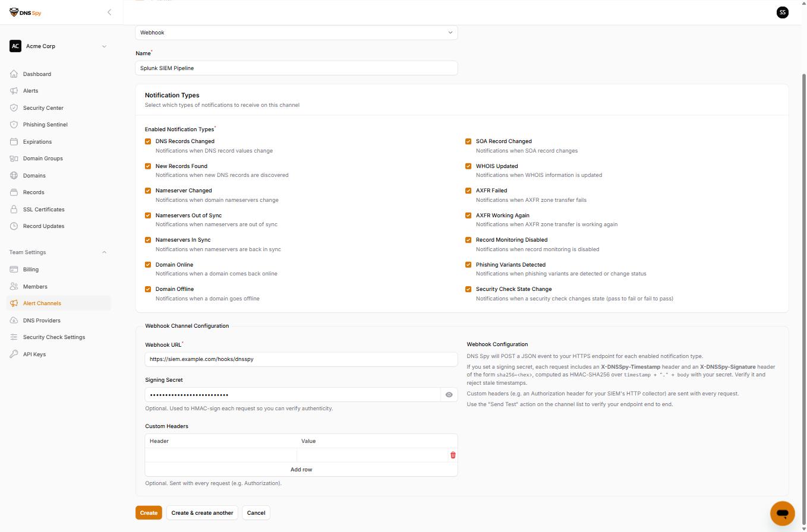The height and width of the screenshot is (532, 807).
Task: Open the SS user avatar menu
Action: [783, 12]
